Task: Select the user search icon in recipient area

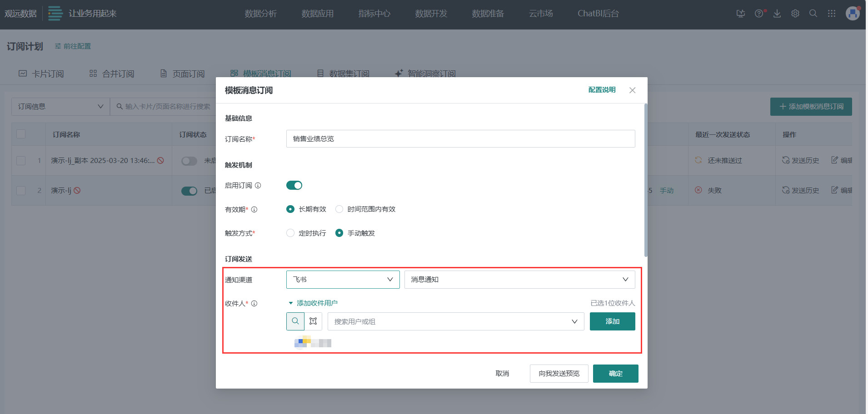Action: click(x=295, y=321)
